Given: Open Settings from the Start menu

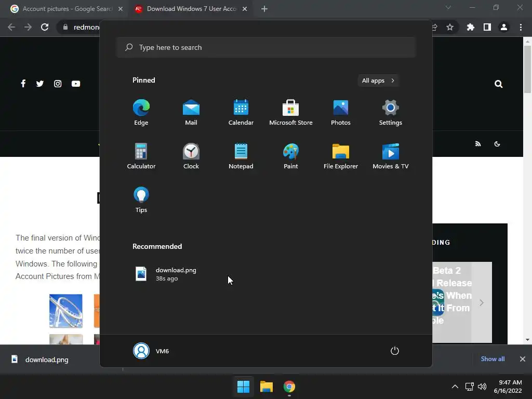Looking at the screenshot, I should tap(391, 112).
